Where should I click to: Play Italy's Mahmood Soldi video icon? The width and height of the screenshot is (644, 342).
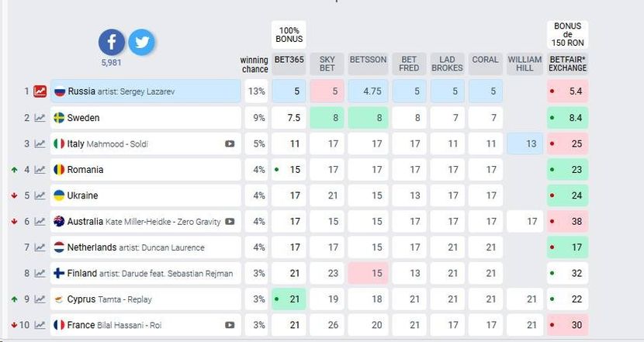(x=230, y=143)
